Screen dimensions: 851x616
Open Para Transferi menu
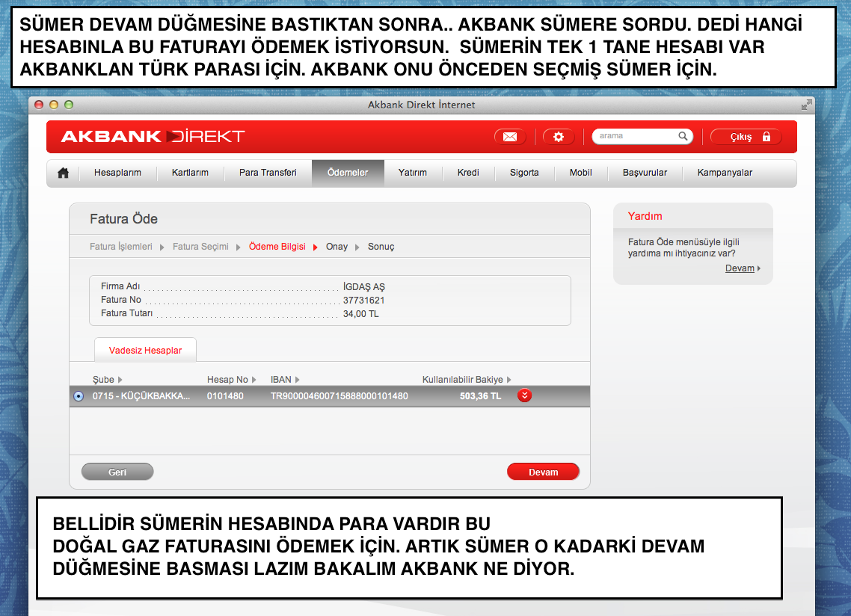point(268,173)
